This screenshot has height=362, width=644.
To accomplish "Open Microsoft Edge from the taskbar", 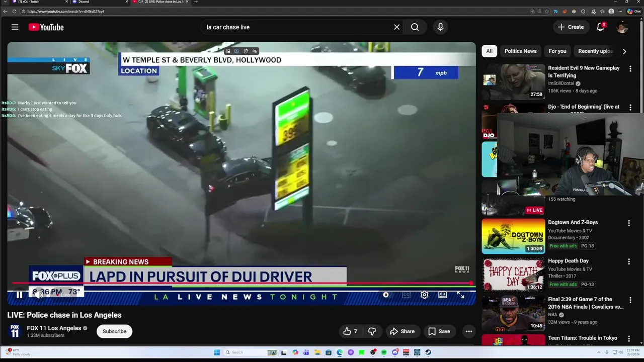I will pos(340,352).
